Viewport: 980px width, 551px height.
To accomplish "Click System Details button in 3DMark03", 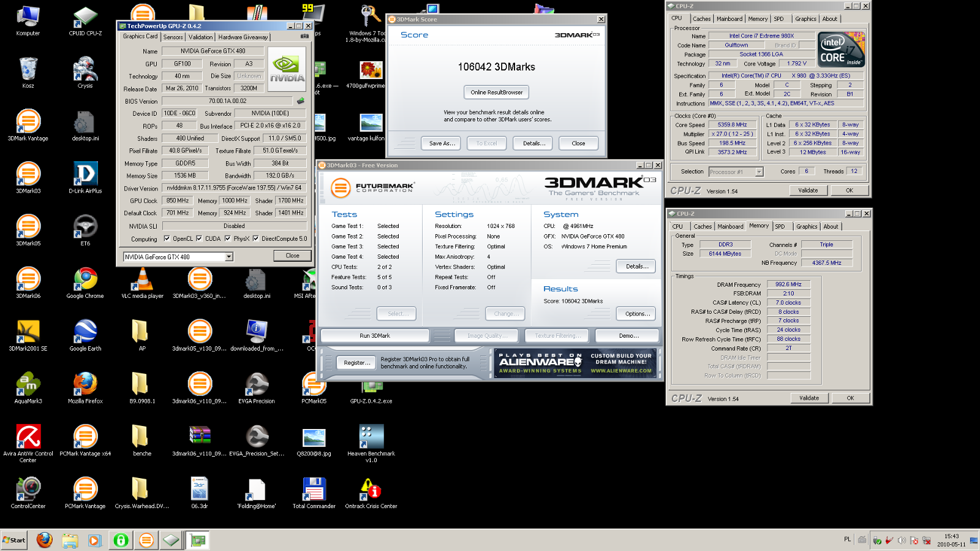I will [636, 266].
